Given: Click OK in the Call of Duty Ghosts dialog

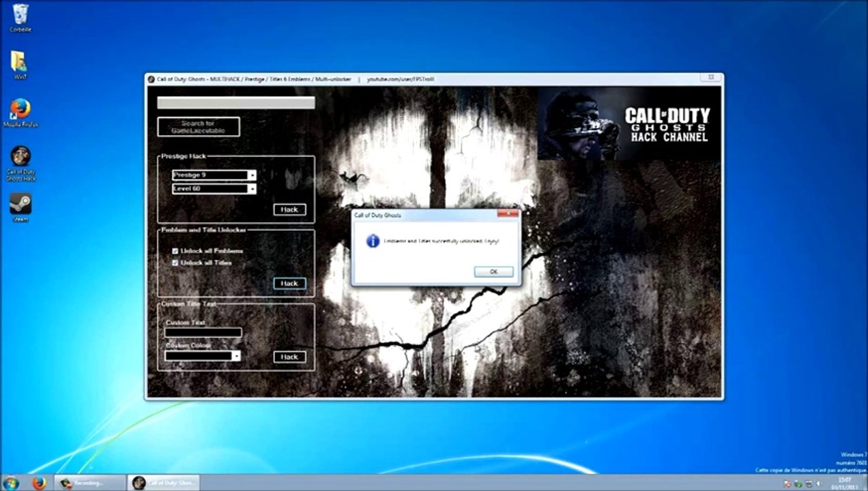Looking at the screenshot, I should (x=493, y=271).
